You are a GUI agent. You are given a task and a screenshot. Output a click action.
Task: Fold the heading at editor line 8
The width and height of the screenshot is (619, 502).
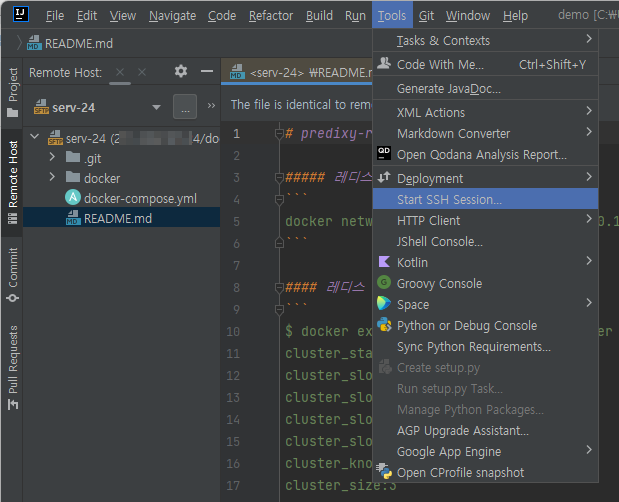pos(279,287)
